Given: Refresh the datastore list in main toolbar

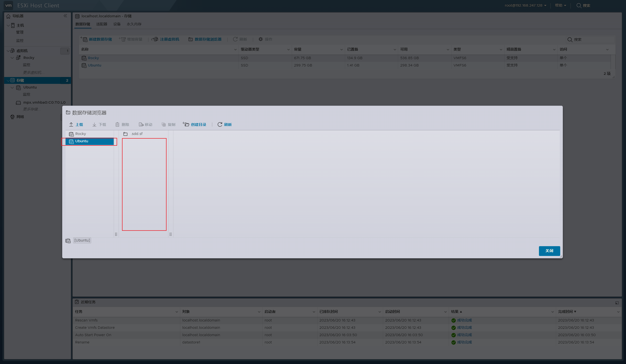Looking at the screenshot, I should tap(240, 39).
